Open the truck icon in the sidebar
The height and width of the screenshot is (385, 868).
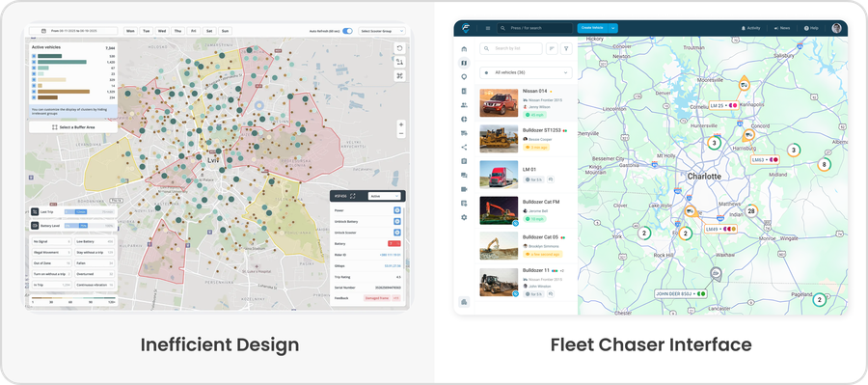[x=464, y=133]
